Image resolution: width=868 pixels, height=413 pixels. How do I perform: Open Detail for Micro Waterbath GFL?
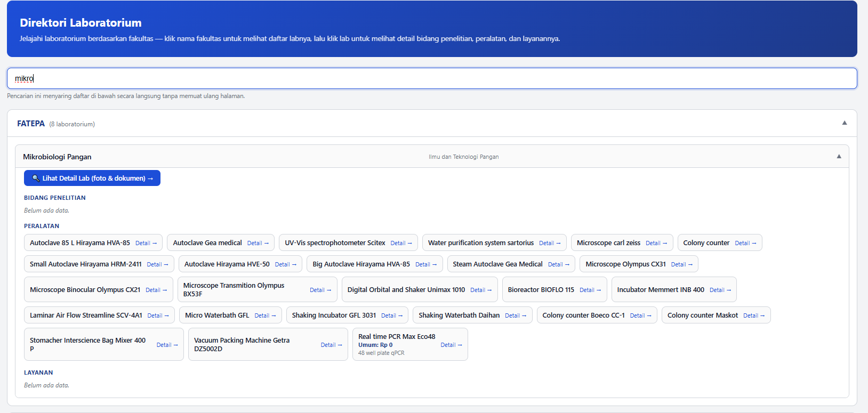(x=265, y=315)
